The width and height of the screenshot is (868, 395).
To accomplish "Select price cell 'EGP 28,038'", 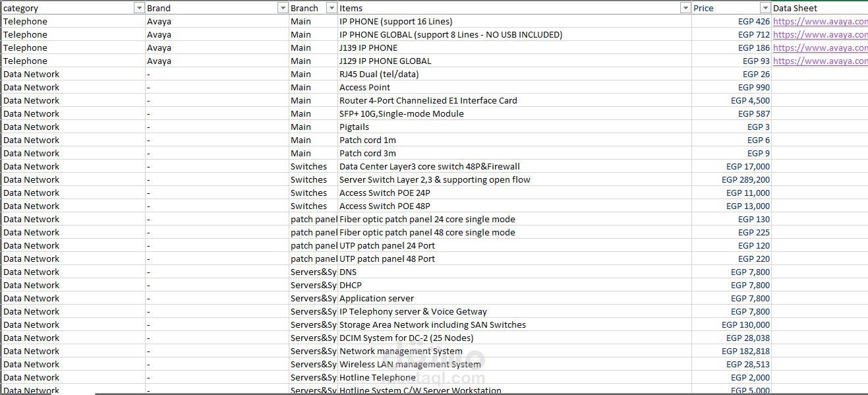I will pyautogui.click(x=732, y=338).
